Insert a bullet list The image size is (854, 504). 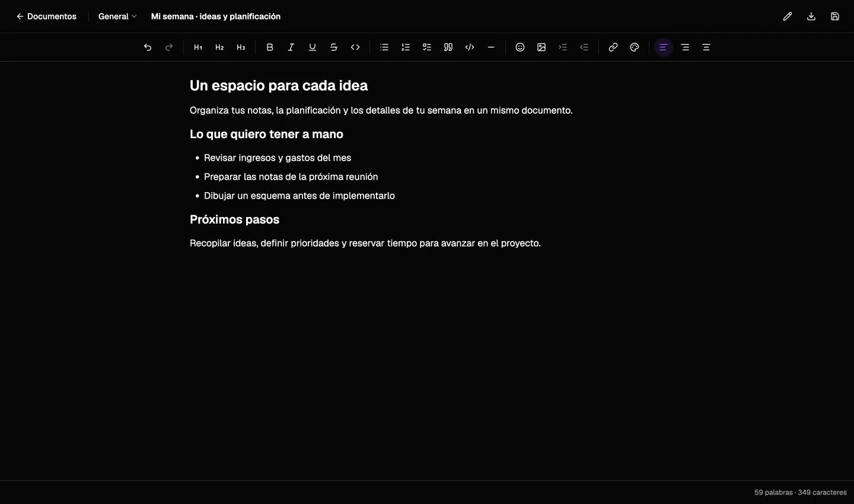pos(384,47)
